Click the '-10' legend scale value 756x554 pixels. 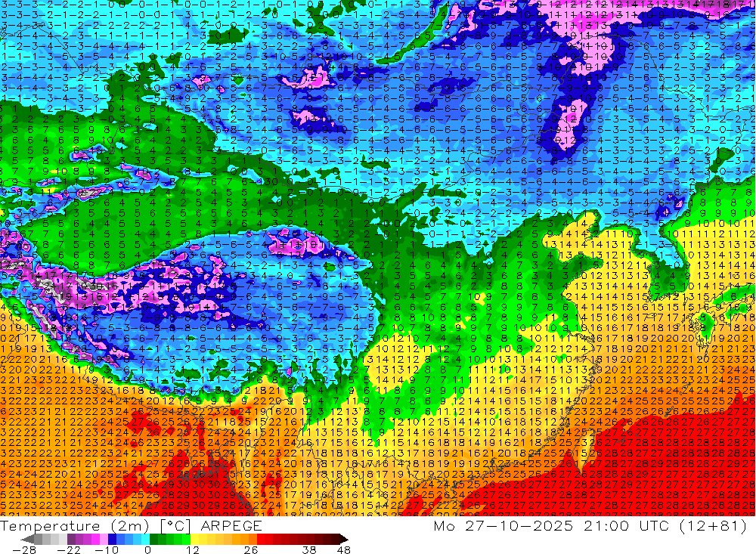[x=107, y=549]
